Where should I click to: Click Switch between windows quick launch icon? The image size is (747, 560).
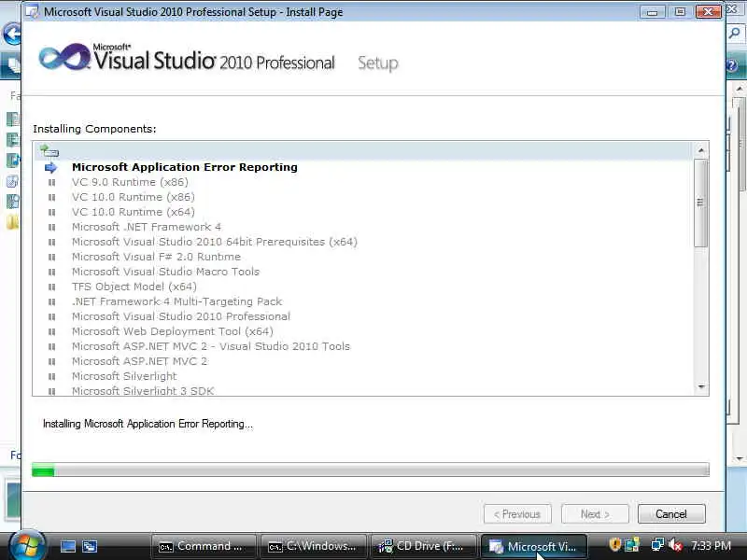click(x=90, y=546)
